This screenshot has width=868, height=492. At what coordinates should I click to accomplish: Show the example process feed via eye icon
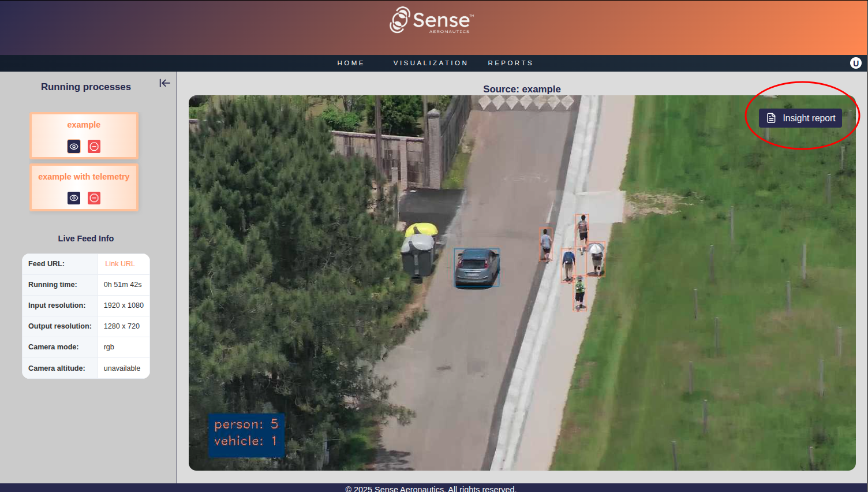[74, 147]
